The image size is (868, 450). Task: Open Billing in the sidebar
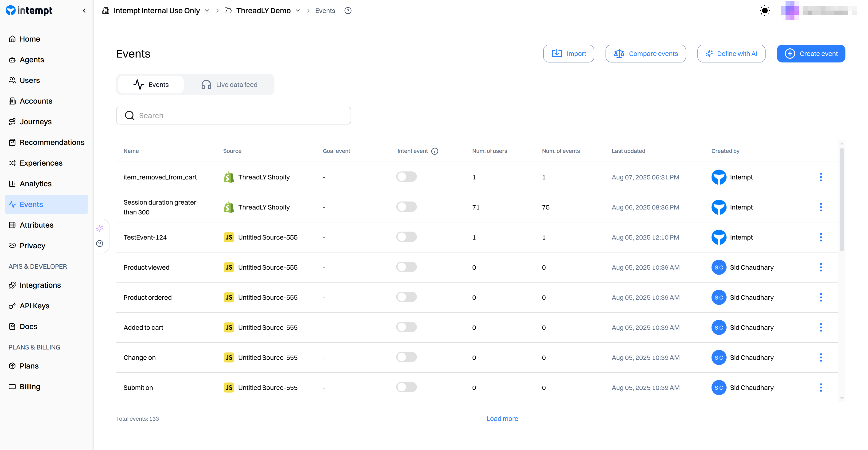click(x=47, y=386)
